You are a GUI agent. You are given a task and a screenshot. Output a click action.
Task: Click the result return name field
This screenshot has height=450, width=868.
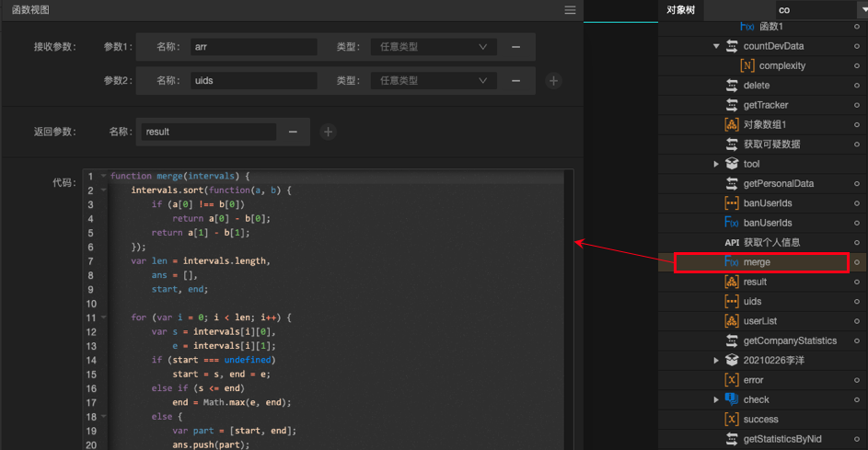[209, 132]
